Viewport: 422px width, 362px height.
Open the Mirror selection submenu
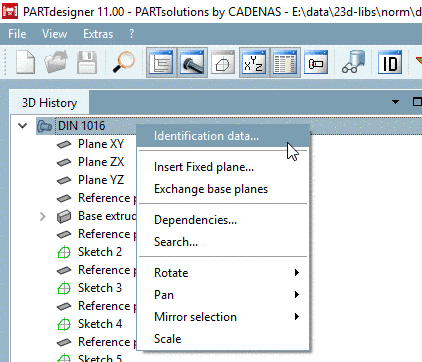click(223, 317)
